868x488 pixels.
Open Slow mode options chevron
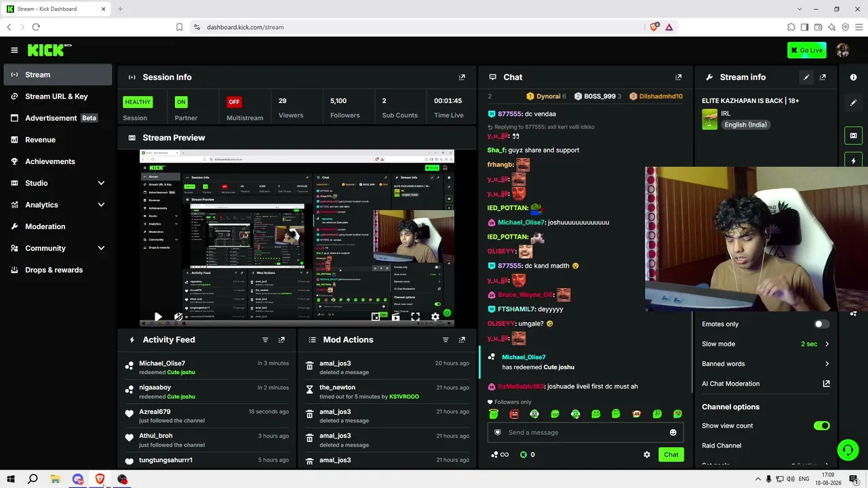pyautogui.click(x=827, y=344)
